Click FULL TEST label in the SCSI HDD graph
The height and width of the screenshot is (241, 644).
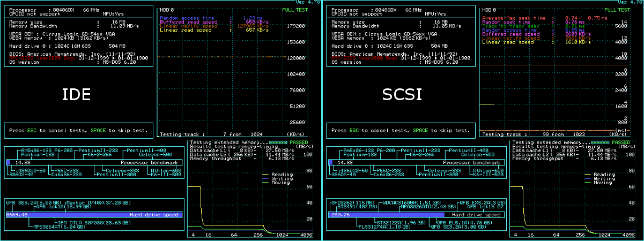pos(617,10)
